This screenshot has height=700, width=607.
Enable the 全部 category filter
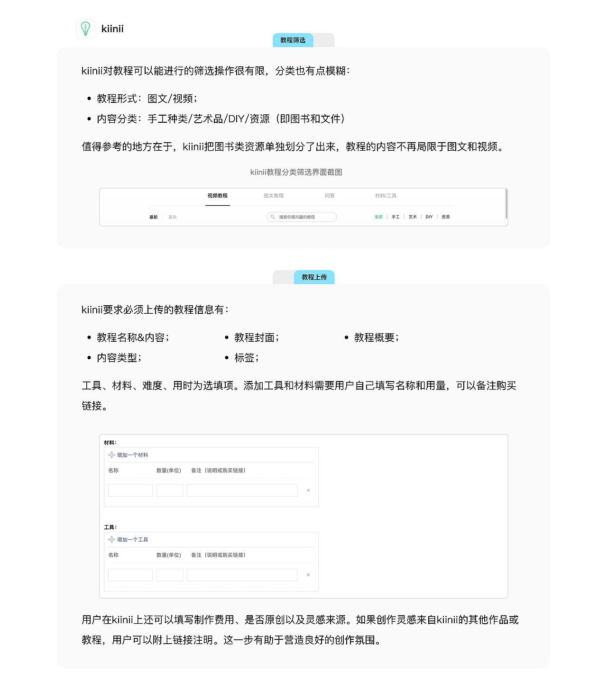[377, 217]
